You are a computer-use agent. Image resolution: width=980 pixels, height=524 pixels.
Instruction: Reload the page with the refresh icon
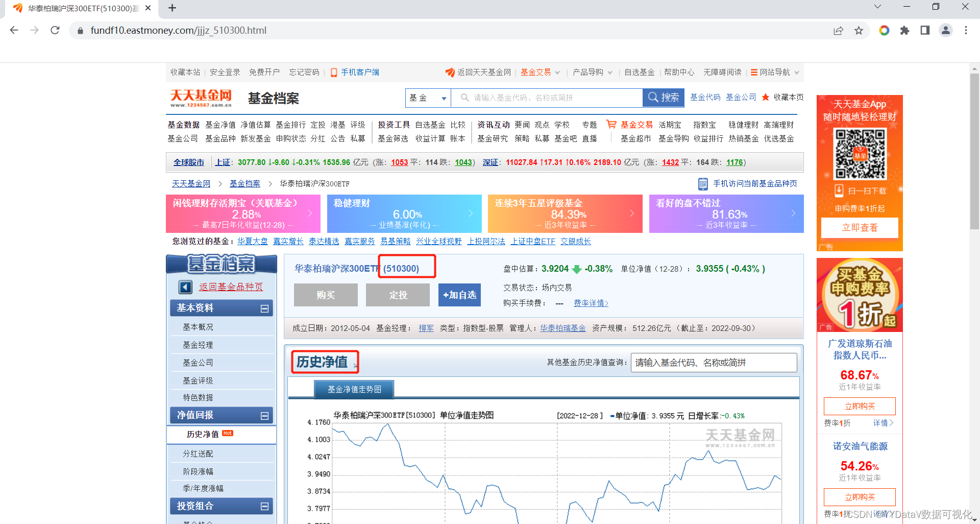(x=55, y=30)
